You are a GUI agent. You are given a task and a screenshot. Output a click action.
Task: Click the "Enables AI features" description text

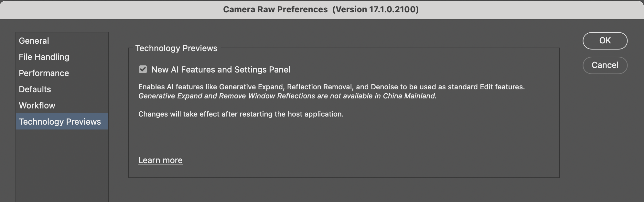coord(331,87)
